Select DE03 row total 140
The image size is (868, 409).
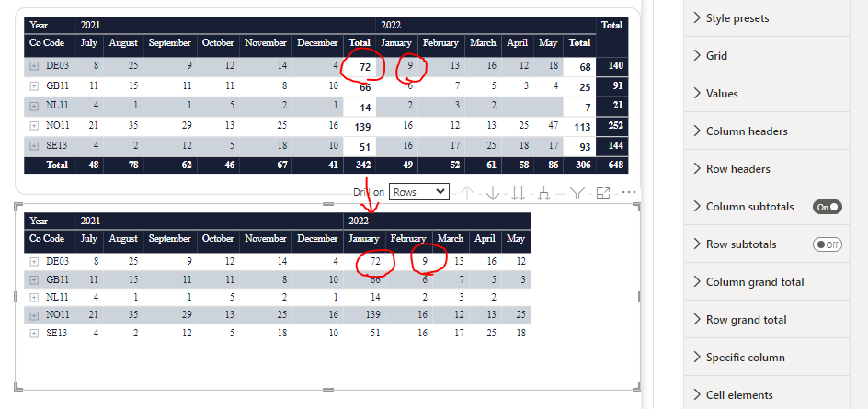[x=614, y=66]
